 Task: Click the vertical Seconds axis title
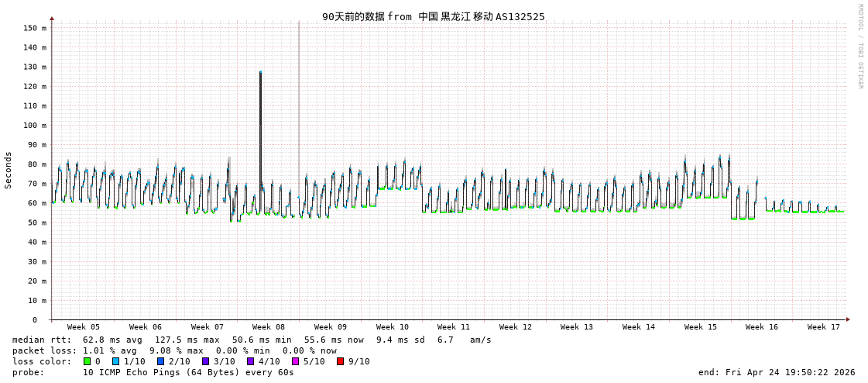(9, 170)
